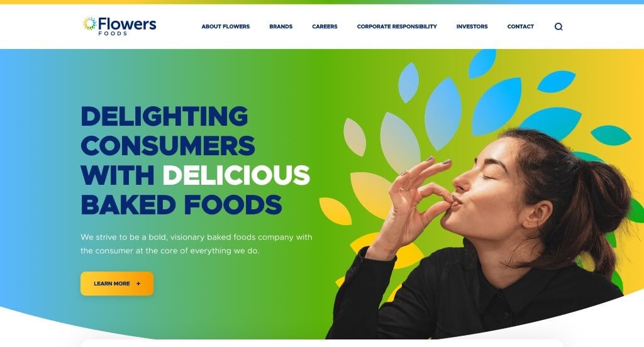Open the search magnifier icon
The image size is (644, 347).
558,26
